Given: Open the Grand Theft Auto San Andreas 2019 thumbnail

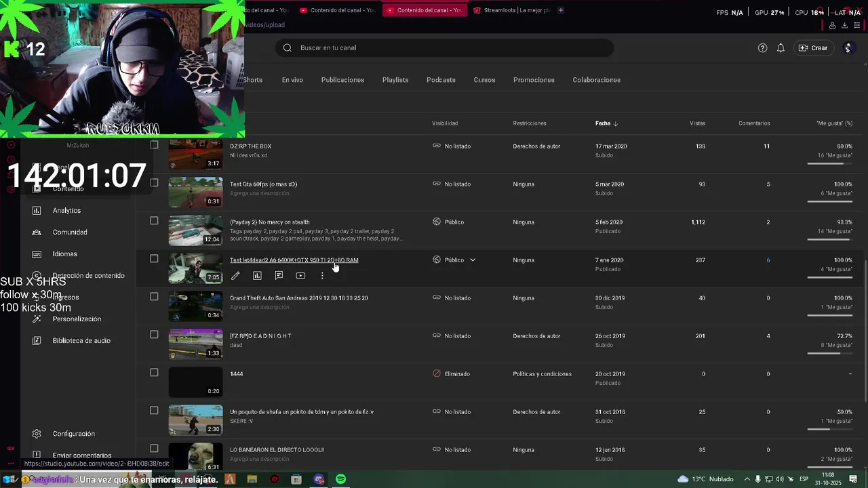Looking at the screenshot, I should 195,306.
